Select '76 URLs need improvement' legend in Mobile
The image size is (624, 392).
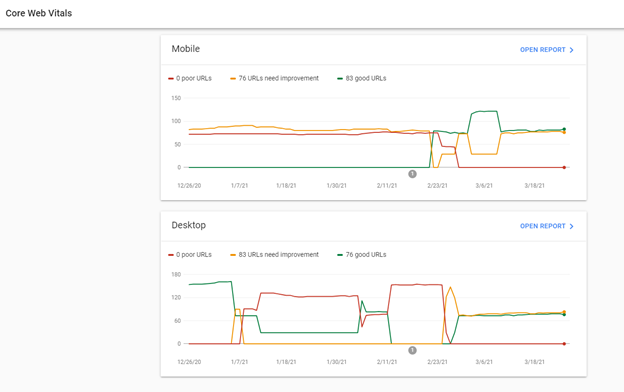point(275,78)
